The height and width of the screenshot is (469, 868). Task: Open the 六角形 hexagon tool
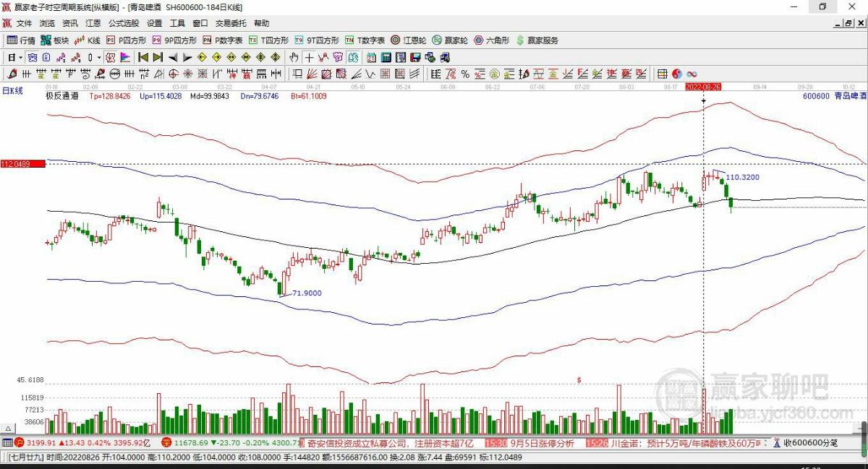click(x=491, y=40)
